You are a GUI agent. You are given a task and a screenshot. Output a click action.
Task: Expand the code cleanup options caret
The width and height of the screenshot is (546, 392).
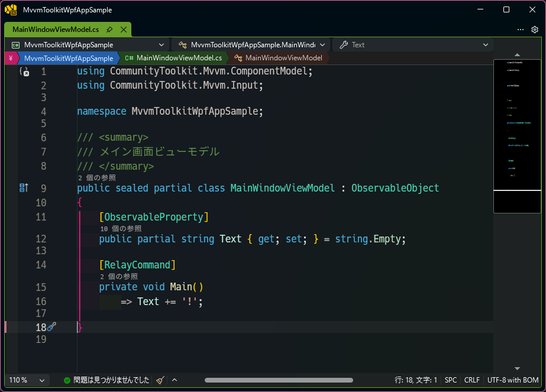[175, 380]
